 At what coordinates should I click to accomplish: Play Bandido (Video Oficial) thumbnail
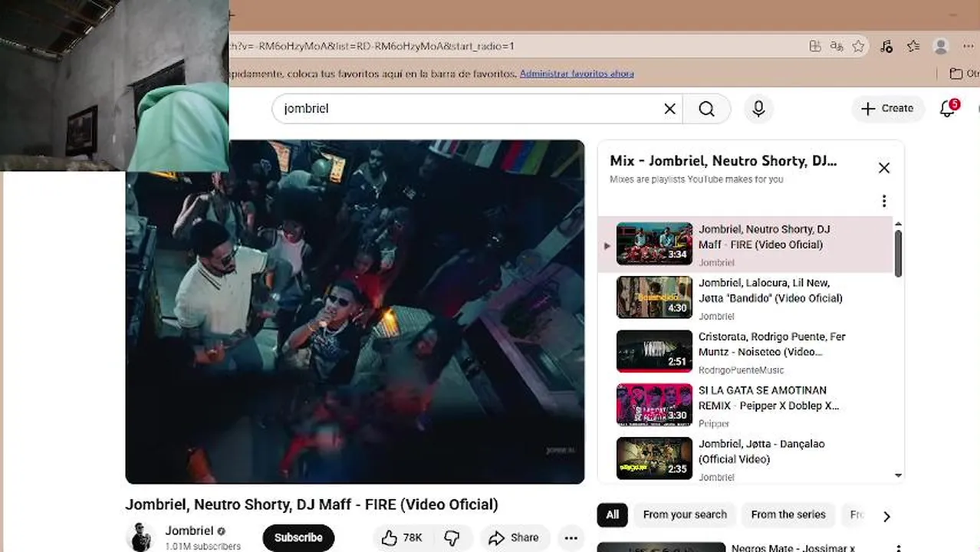pos(654,297)
